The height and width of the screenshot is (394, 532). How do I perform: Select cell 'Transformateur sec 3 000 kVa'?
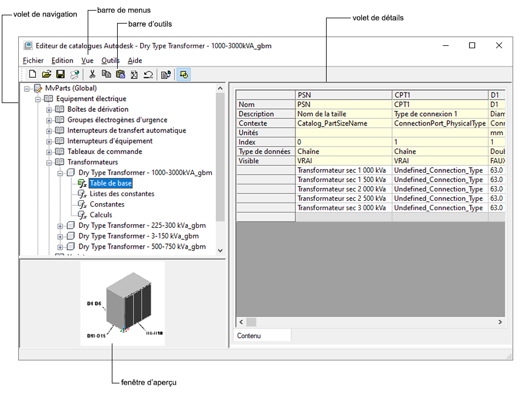tap(344, 207)
